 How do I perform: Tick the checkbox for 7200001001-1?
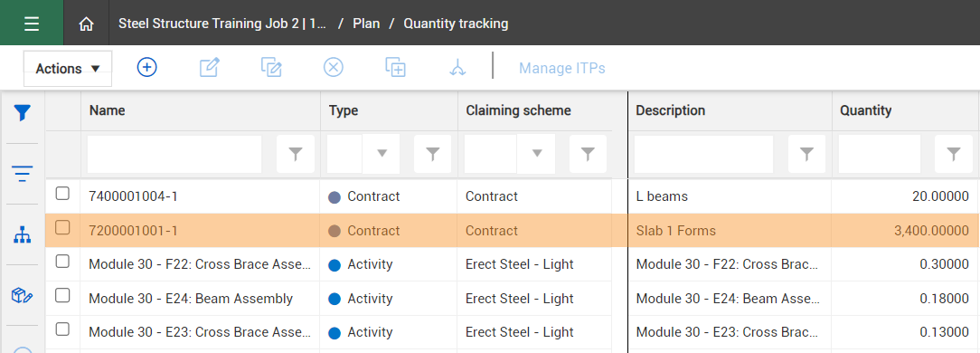[x=62, y=228]
